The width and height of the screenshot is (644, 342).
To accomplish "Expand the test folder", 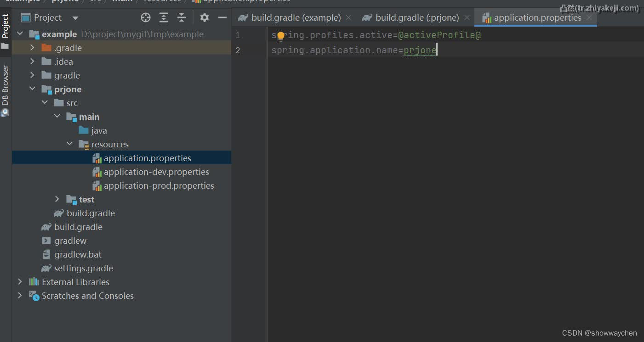I will pos(57,199).
